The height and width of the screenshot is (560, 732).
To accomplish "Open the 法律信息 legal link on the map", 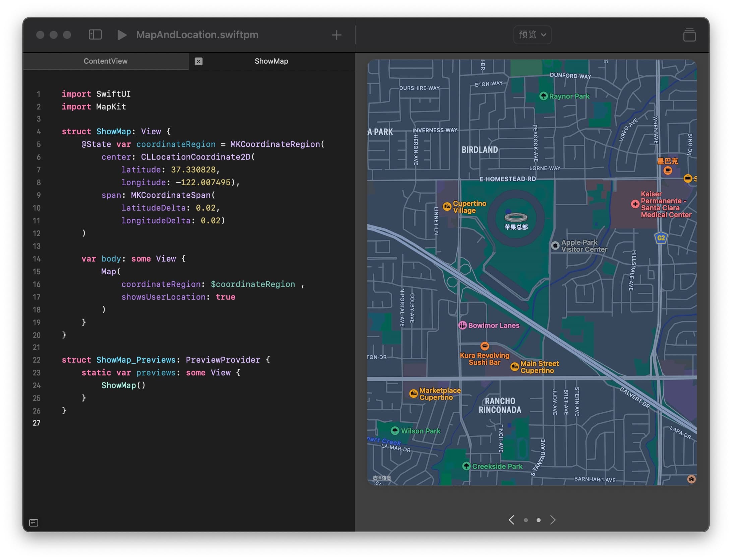I will pyautogui.click(x=381, y=478).
